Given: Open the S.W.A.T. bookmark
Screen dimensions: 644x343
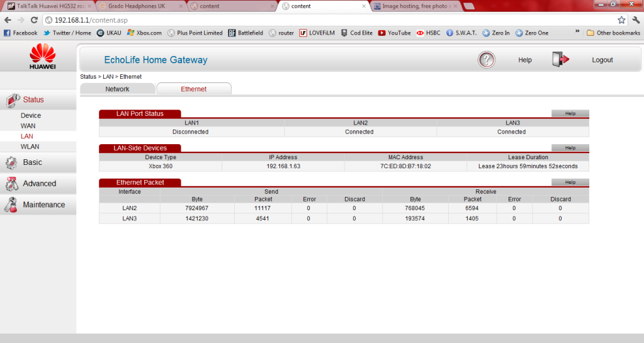Looking at the screenshot, I should (461, 33).
